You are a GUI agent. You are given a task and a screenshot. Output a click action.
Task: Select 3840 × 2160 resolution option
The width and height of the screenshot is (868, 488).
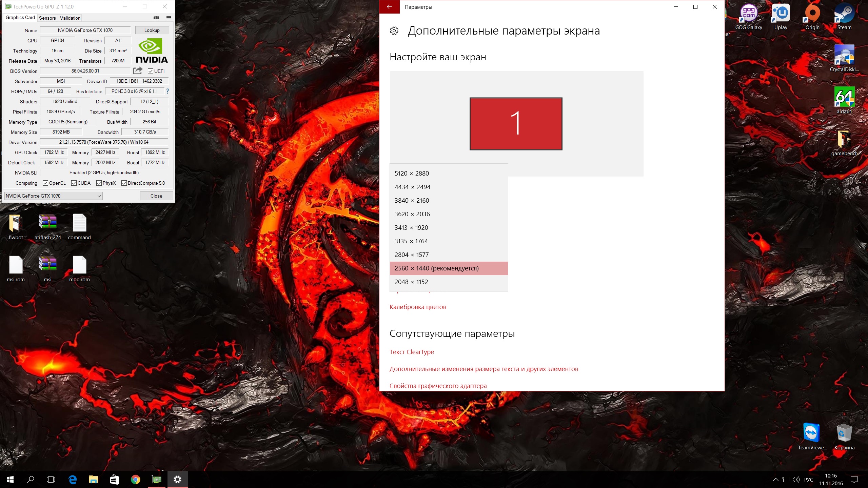coord(412,201)
